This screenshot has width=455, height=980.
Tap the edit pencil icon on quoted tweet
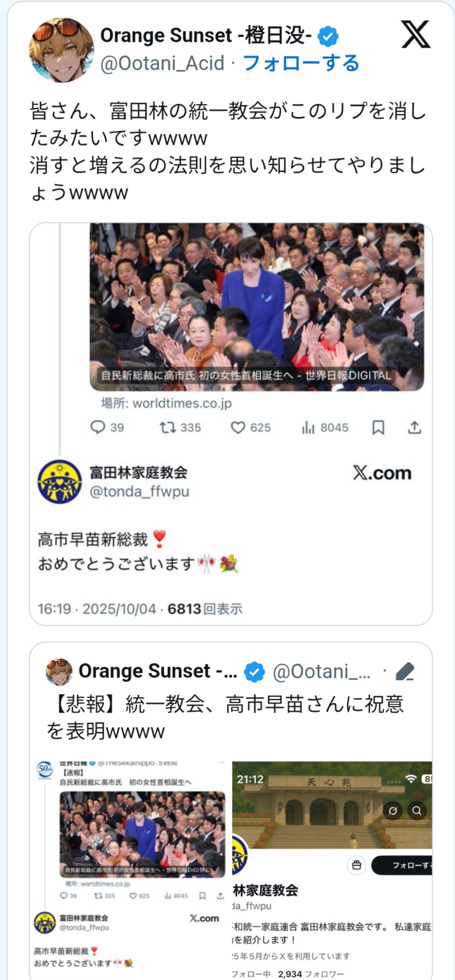[x=404, y=671]
